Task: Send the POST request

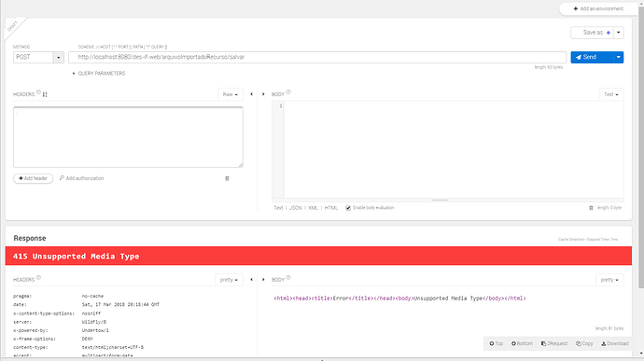Action: tap(592, 57)
